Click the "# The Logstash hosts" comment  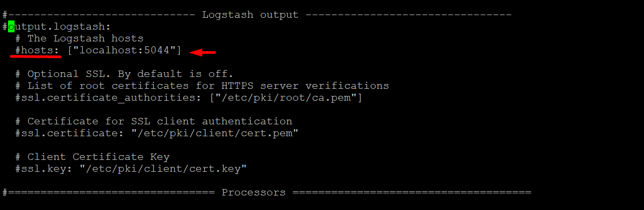[x=79, y=39]
